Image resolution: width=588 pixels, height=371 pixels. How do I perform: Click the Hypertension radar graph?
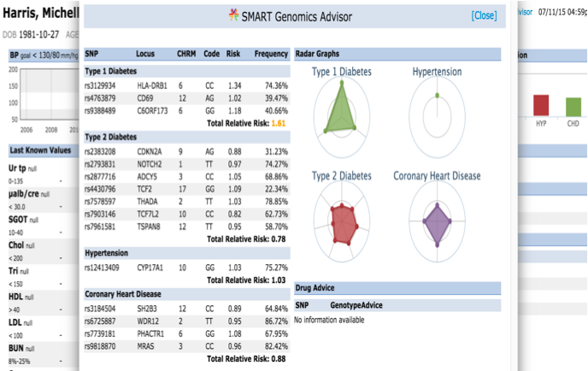(437, 110)
